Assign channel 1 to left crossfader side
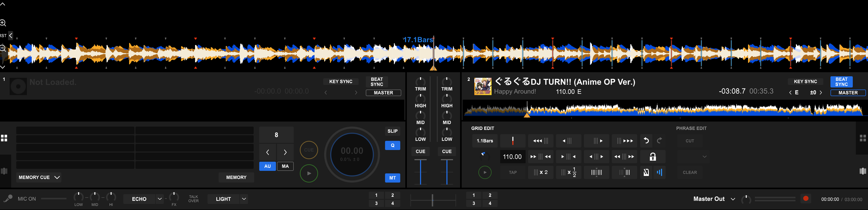868x210 pixels. [x=376, y=195]
